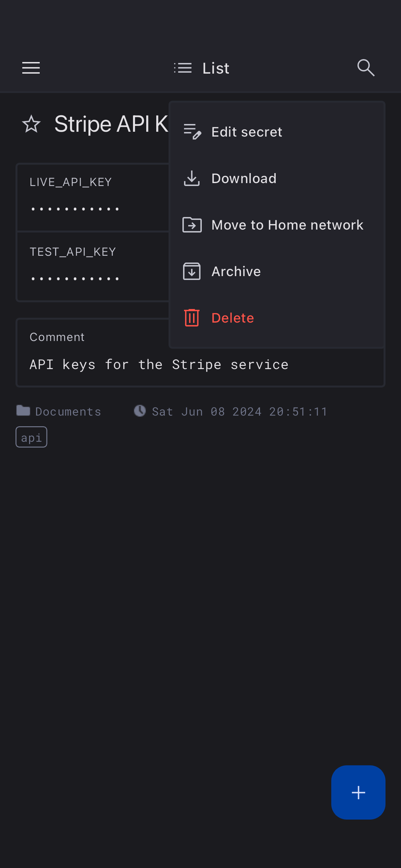Click the masked LIVE_API_KEY value
The height and width of the screenshot is (868, 401).
click(75, 209)
